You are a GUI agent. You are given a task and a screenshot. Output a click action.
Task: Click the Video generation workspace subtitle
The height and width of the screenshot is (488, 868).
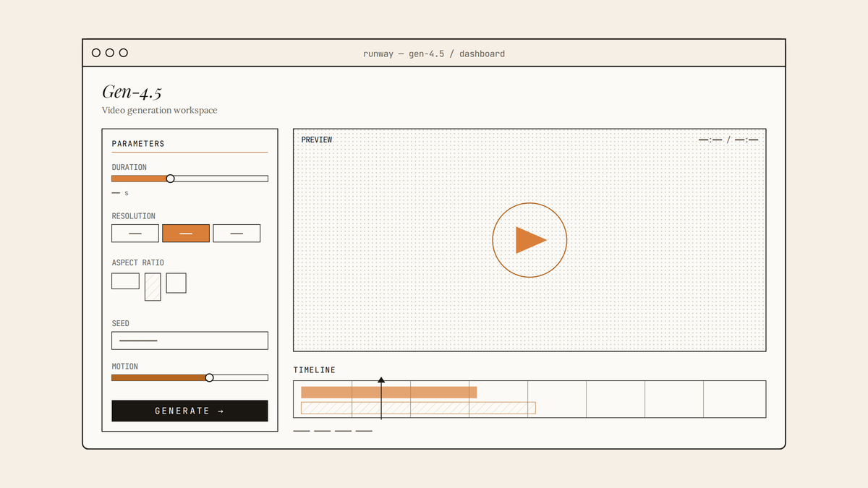160,111
